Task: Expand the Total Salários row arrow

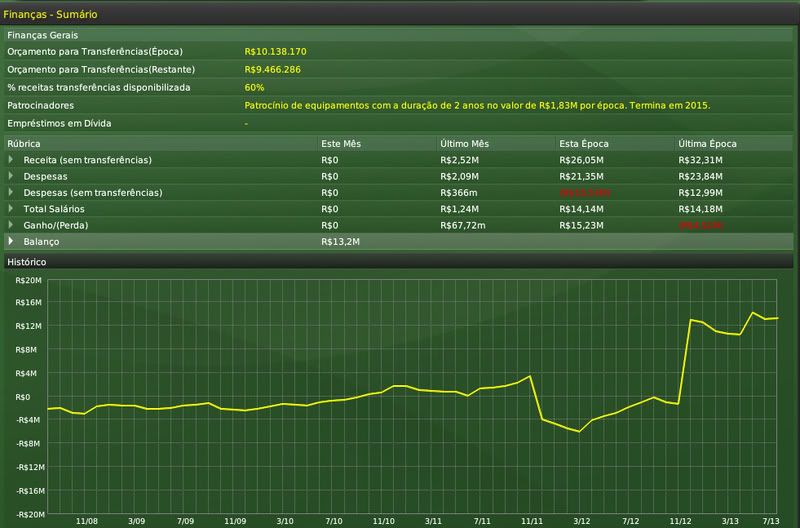Action: point(12,208)
